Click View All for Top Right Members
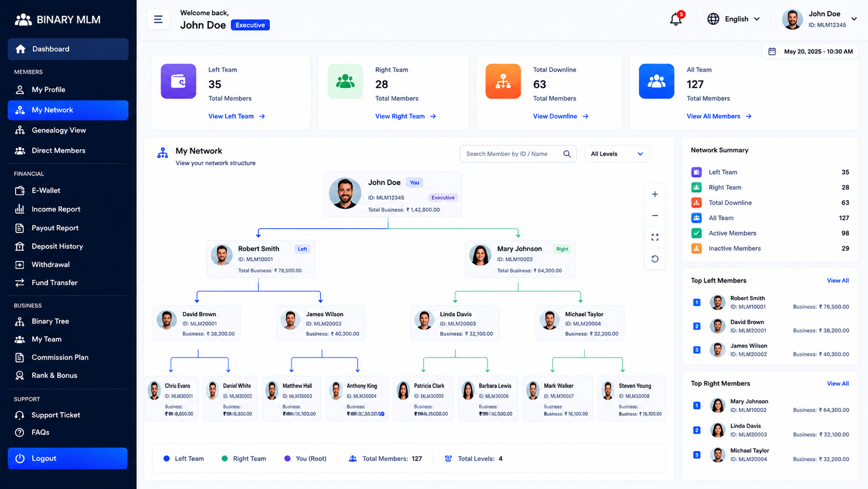This screenshot has height=489, width=868. coord(838,384)
